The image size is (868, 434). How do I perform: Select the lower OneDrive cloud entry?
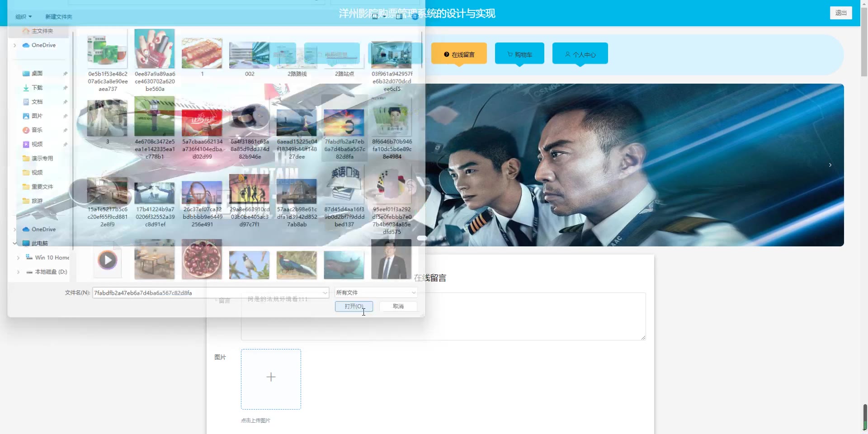point(39,229)
